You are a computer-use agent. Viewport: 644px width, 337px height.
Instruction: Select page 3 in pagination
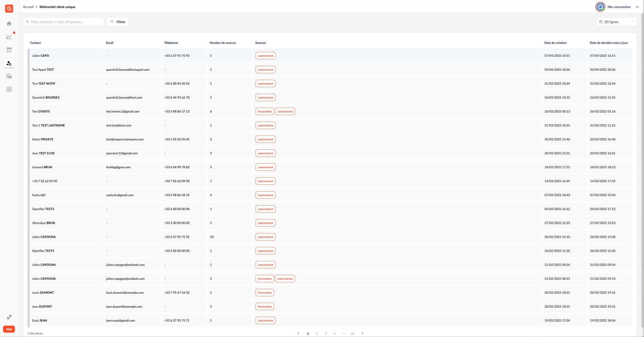(x=326, y=333)
